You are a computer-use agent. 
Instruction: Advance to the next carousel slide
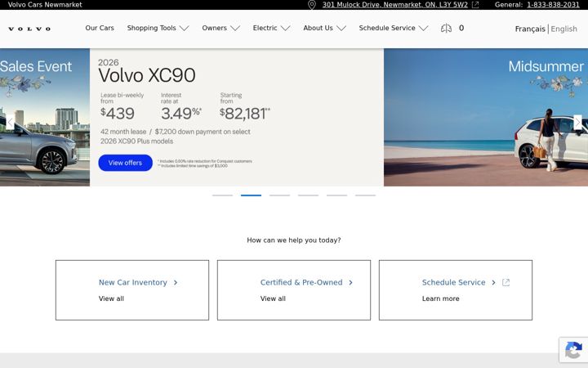tap(577, 123)
